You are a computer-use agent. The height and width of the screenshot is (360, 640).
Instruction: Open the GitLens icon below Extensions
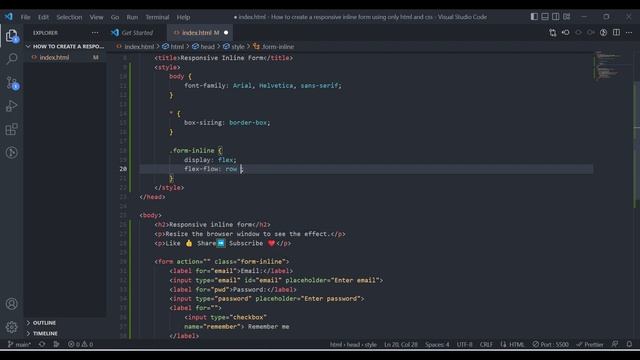[x=12, y=153]
